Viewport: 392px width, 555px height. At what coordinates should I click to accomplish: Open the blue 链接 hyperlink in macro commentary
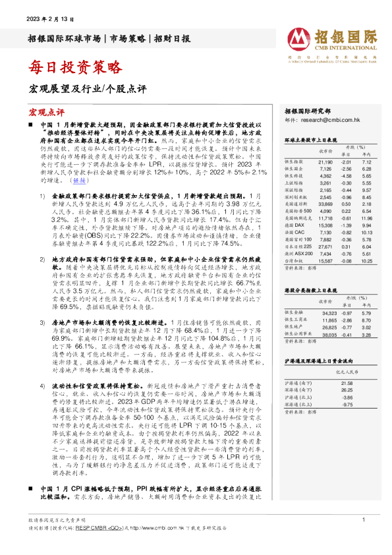point(79,180)
